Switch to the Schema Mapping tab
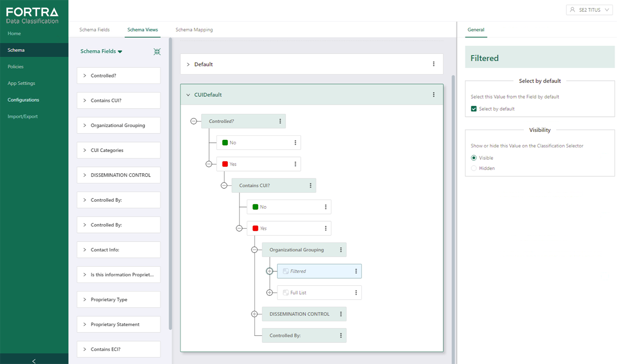Viewport: 632px width, 364px height. coord(194,30)
